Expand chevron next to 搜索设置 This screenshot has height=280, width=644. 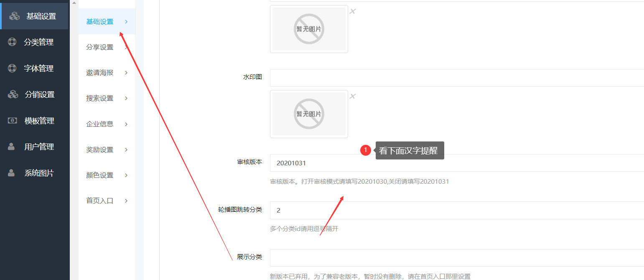(126, 98)
